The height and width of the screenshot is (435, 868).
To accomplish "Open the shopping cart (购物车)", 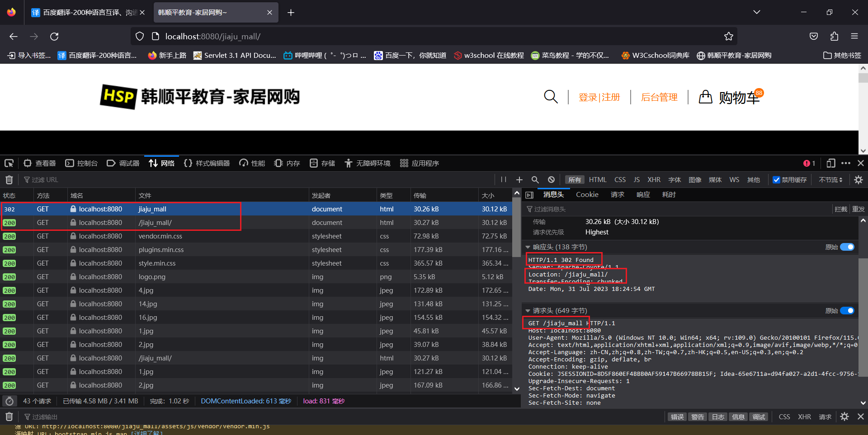I will tap(731, 97).
